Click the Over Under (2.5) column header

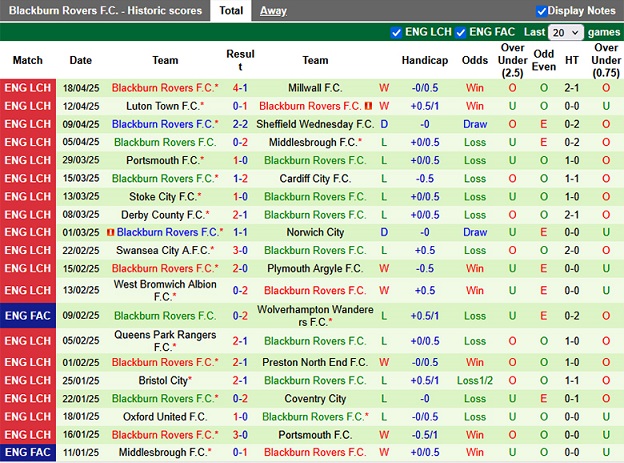tap(512, 60)
